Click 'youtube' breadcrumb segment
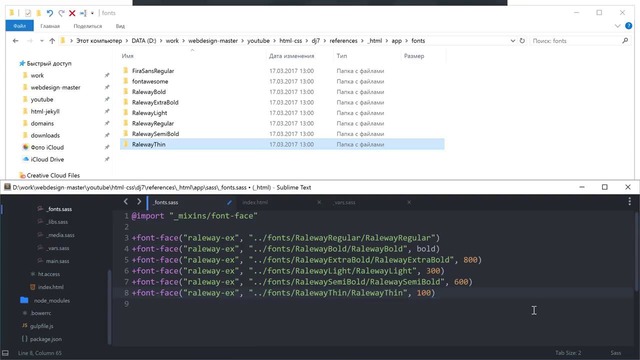Image resolution: width=640 pixels, height=360 pixels. [x=258, y=41]
